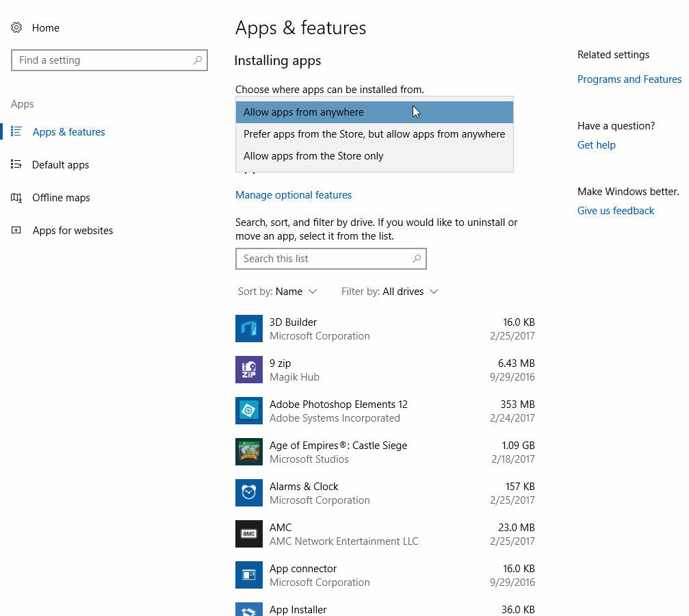Select the AMC app icon
The width and height of the screenshot is (689, 616).
tap(248, 534)
